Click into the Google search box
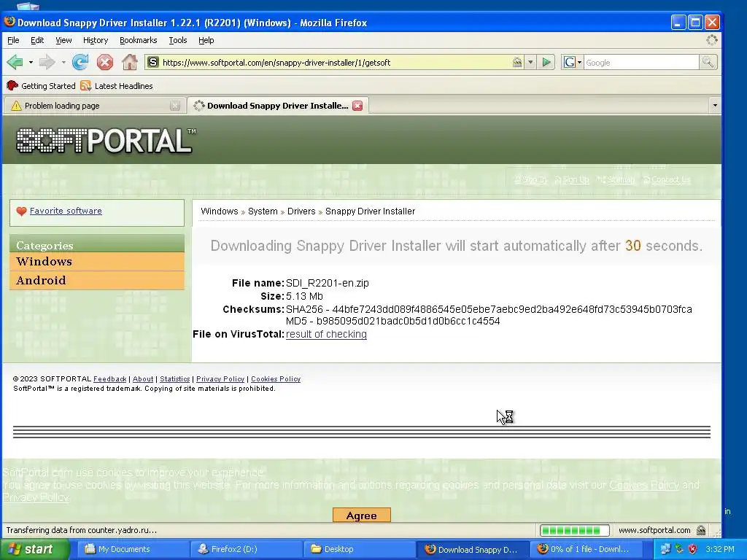This screenshot has width=747, height=560. pyautogui.click(x=640, y=63)
